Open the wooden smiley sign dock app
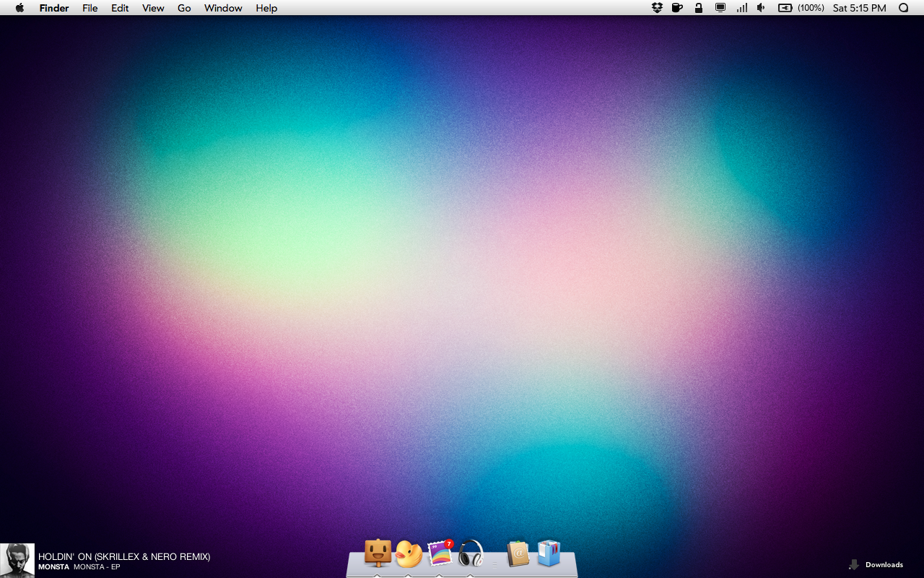This screenshot has width=924, height=578. coord(378,553)
